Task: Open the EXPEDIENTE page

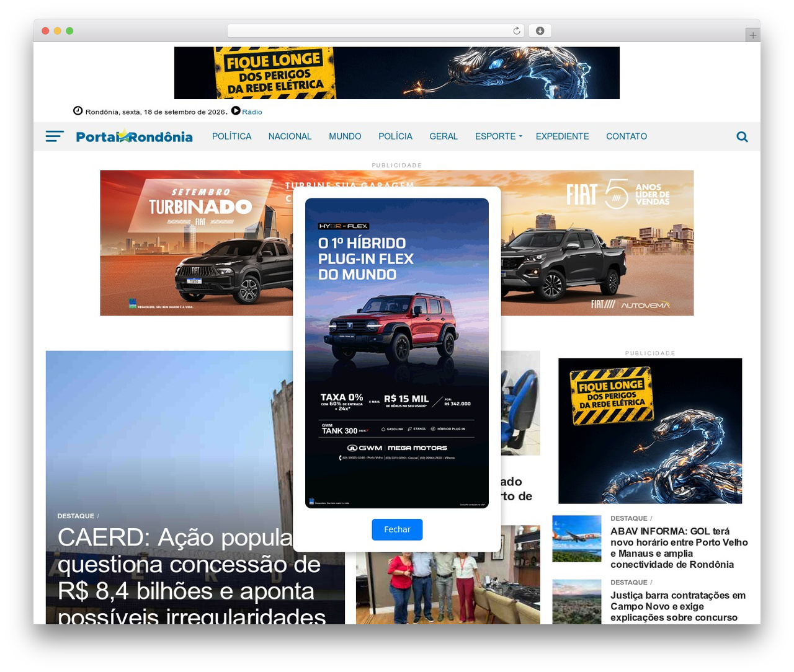Action: 563,136
